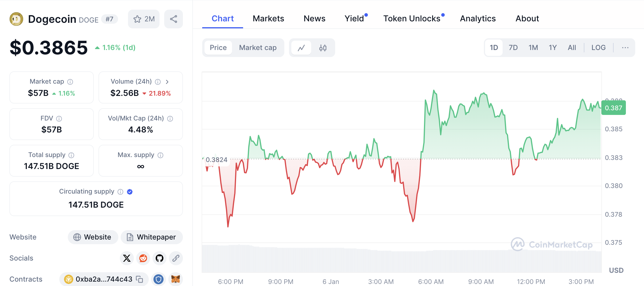Add Dogecoin to watchlist via star button
The image size is (644, 286).
(143, 19)
